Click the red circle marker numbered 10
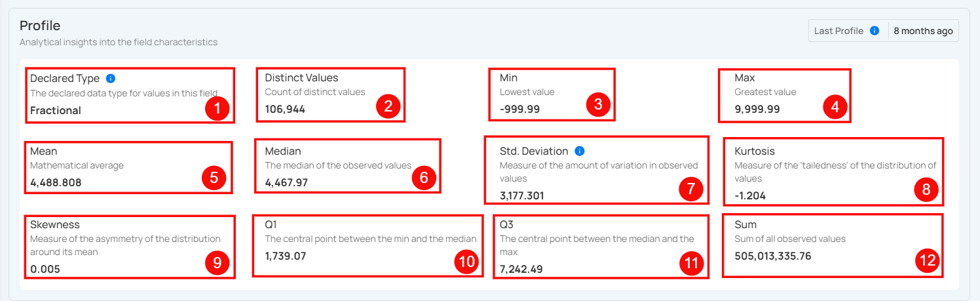Viewport: 980px width, 301px height. (x=466, y=262)
